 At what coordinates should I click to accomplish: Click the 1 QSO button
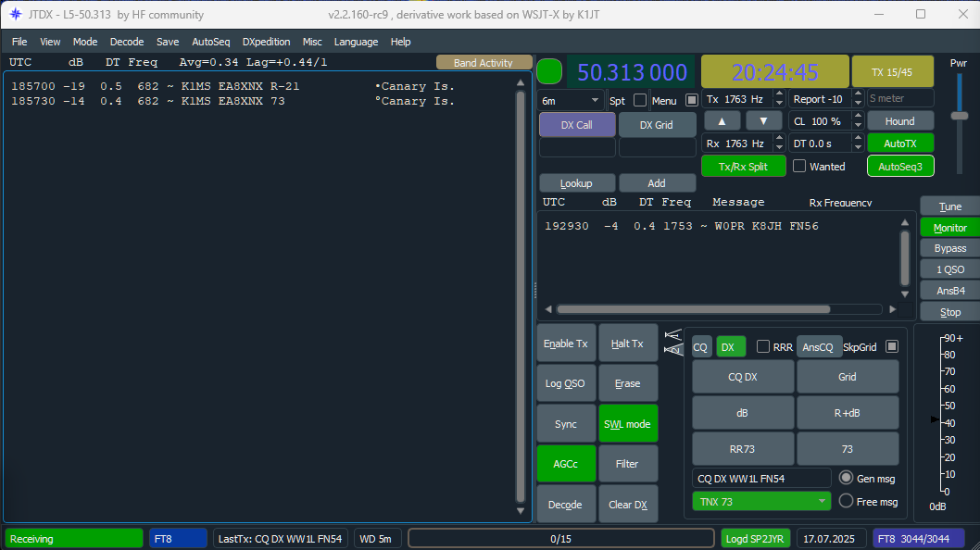click(x=950, y=269)
